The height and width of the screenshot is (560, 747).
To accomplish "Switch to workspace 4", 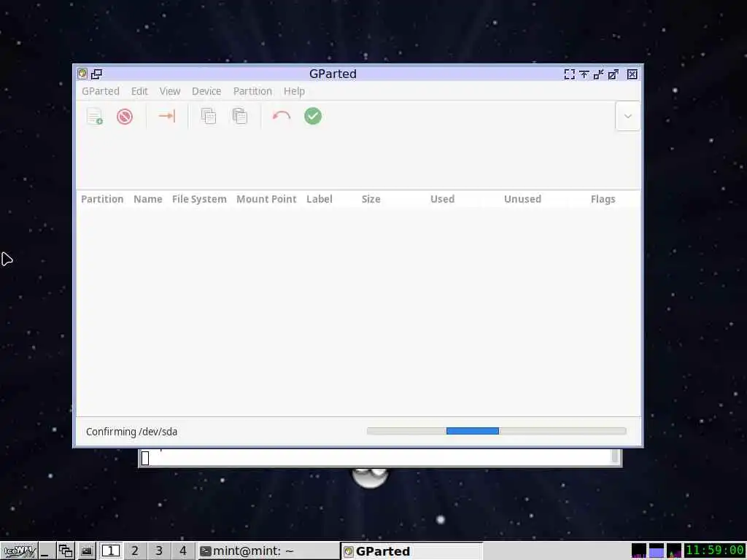I will tap(183, 551).
